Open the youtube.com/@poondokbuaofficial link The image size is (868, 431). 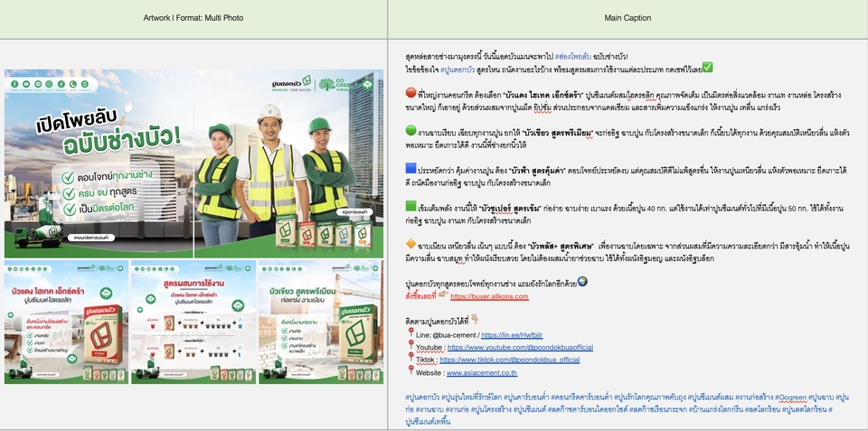pos(521,348)
